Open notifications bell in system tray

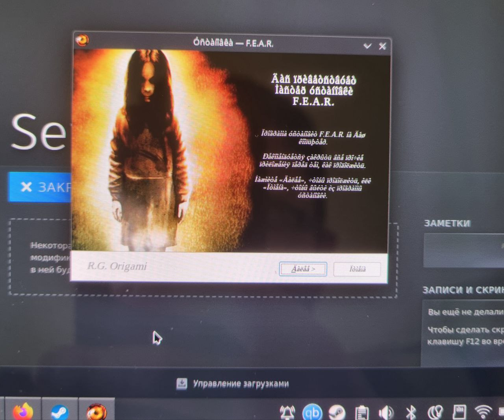(x=287, y=413)
